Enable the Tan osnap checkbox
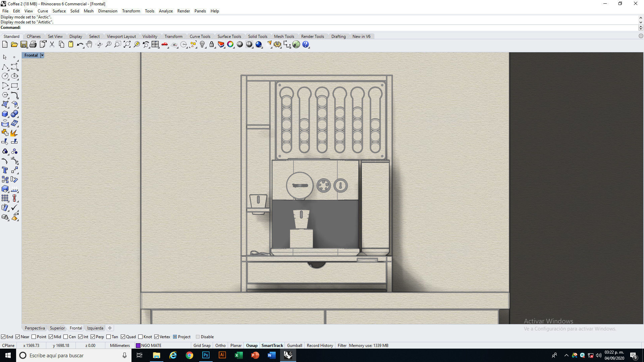The height and width of the screenshot is (362, 644). pyautogui.click(x=109, y=337)
